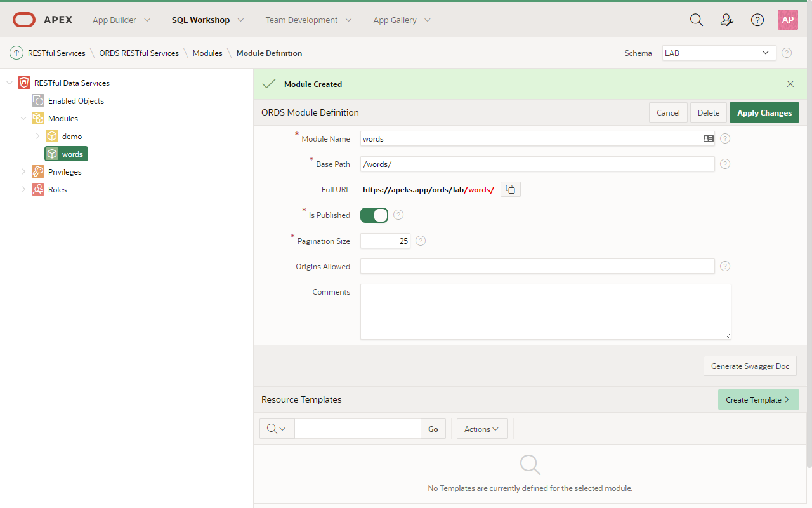Screen dimensions: 812x508
Task: Show help for Schema field
Action: click(787, 53)
